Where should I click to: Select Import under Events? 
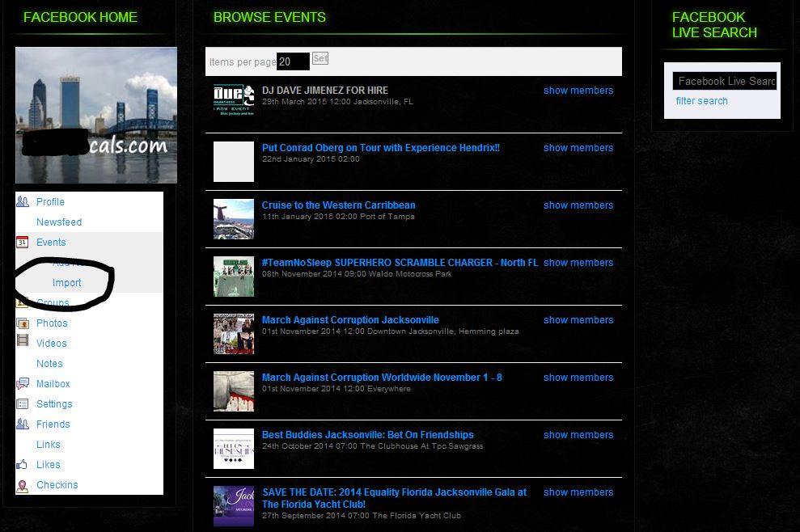point(67,283)
